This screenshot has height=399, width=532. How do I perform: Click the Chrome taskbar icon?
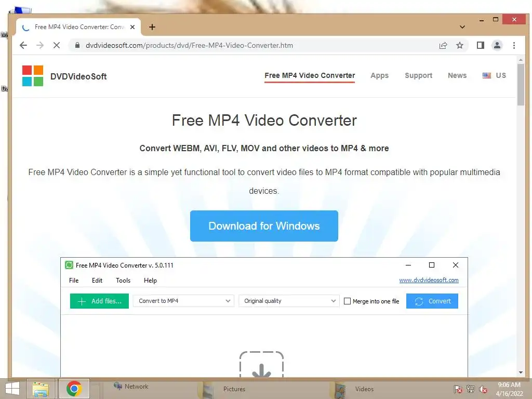pyautogui.click(x=74, y=389)
